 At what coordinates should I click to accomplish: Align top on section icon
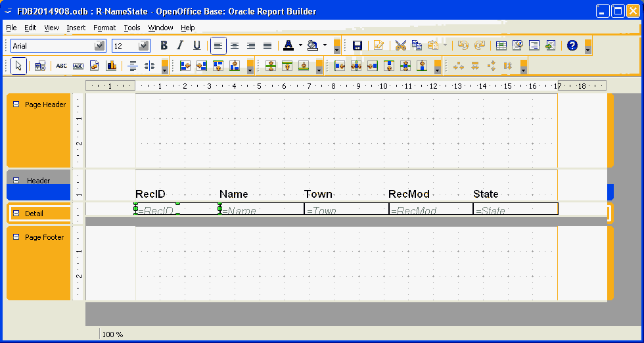(x=218, y=66)
